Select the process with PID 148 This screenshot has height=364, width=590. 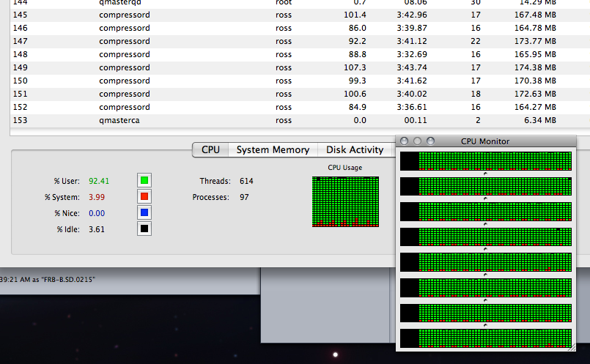pyautogui.click(x=300, y=54)
